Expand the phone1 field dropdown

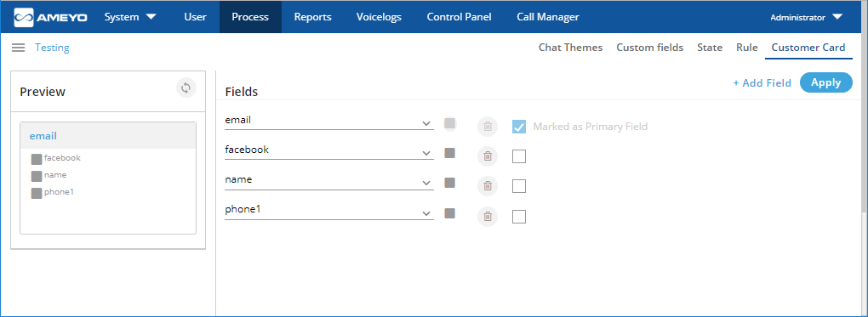(426, 213)
